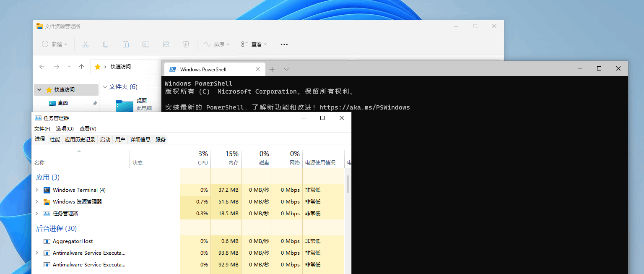Expand the Windows 资源管理器 process row
The height and width of the screenshot is (274, 644).
37,202
